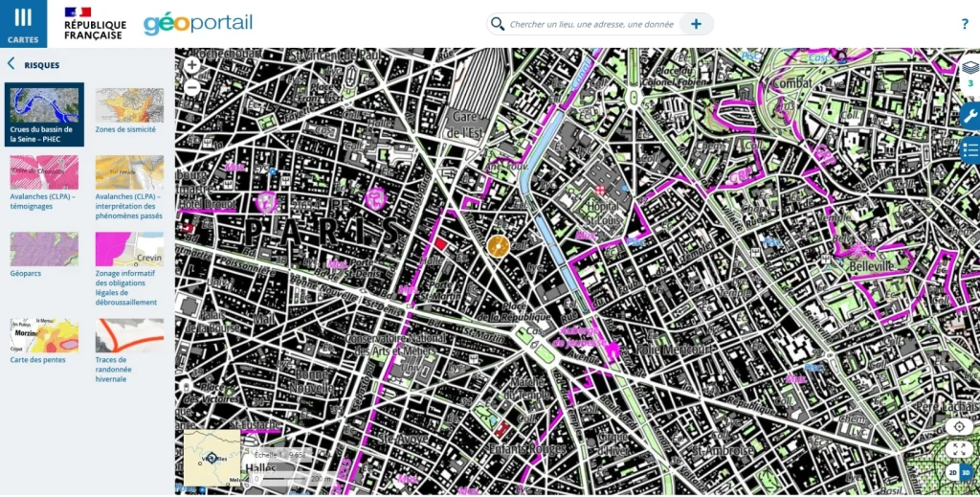980x497 pixels.
Task: Switch to 2D view
Action: click(x=952, y=472)
